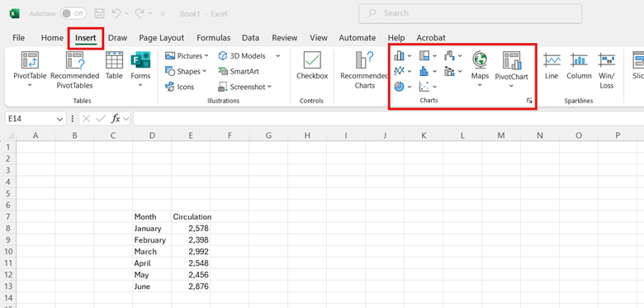Select the cell containing Month
Screen dimensions: 644x308
point(152,217)
